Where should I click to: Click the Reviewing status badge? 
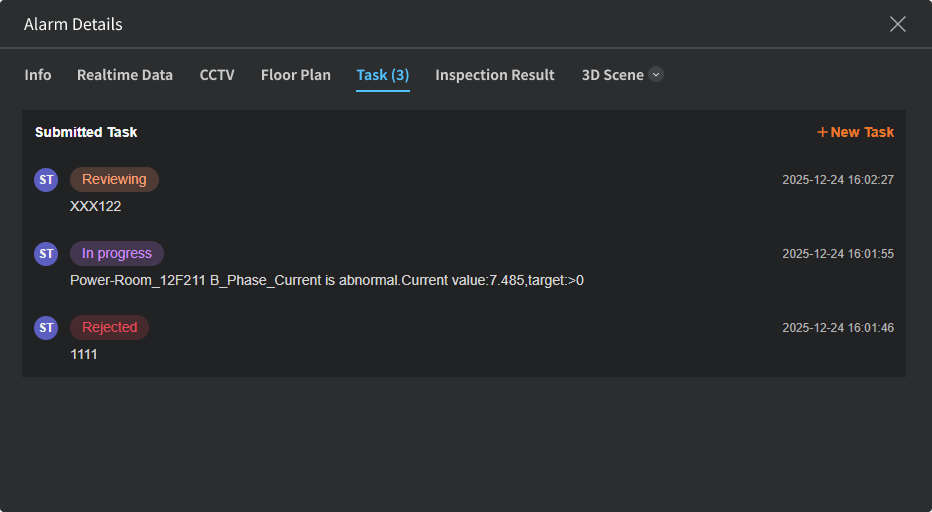pos(114,180)
